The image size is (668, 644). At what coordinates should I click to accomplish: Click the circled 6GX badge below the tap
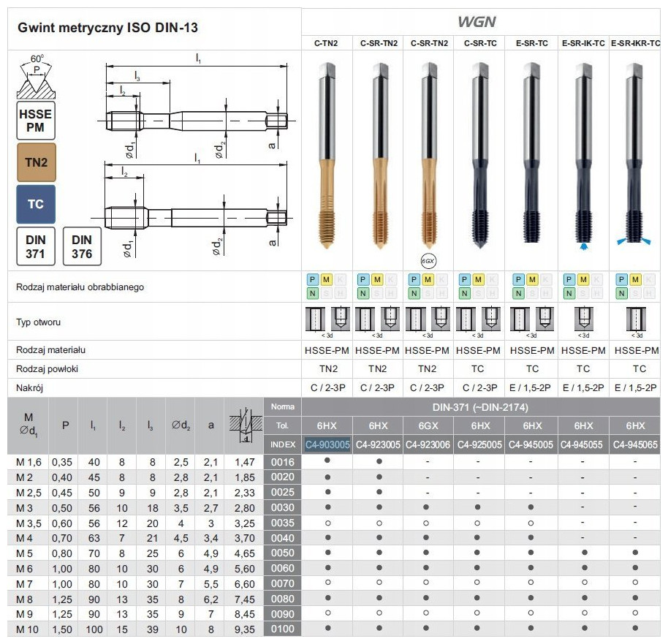point(428,260)
